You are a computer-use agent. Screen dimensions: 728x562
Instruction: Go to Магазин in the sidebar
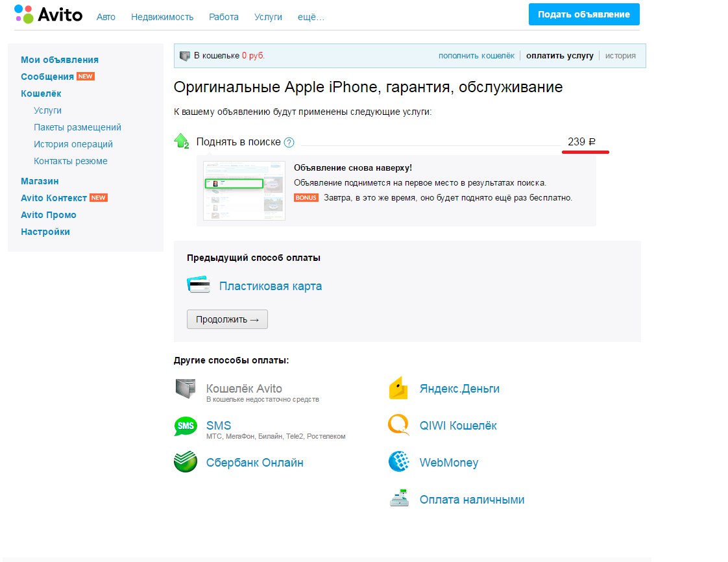point(40,181)
